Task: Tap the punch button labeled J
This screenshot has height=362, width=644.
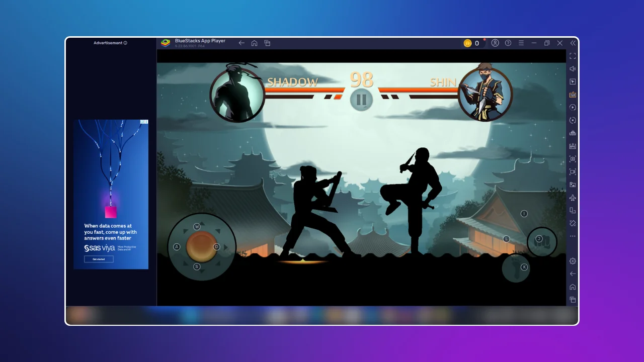Action: pyautogui.click(x=542, y=242)
